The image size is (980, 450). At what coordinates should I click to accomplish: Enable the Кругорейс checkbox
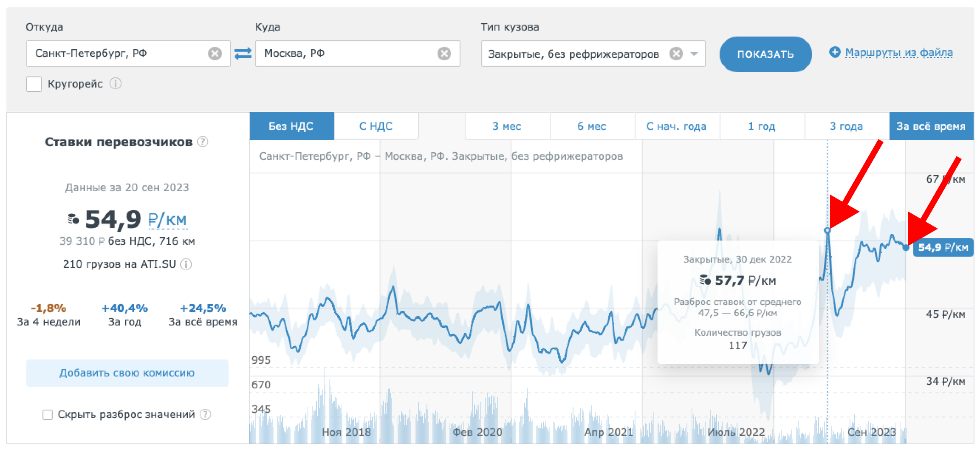click(x=34, y=84)
